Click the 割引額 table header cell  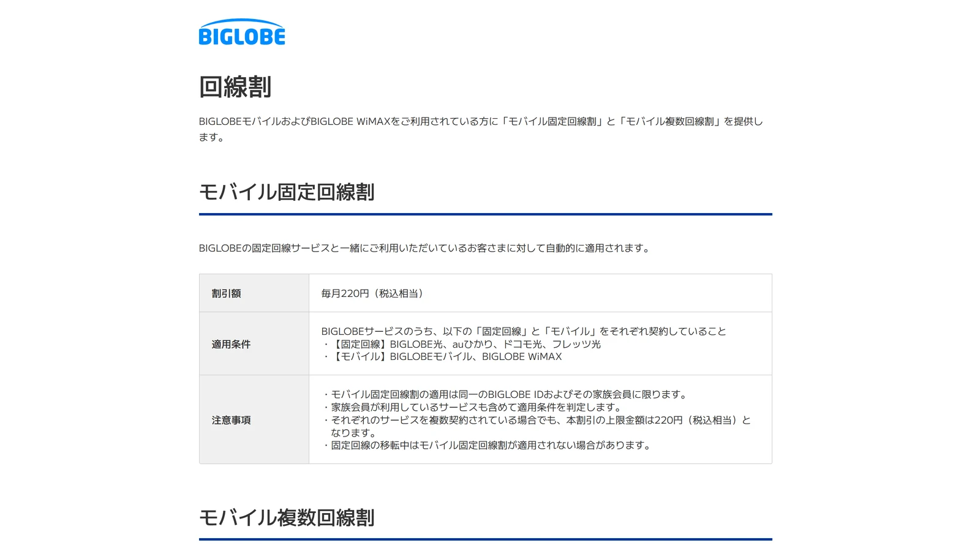254,293
